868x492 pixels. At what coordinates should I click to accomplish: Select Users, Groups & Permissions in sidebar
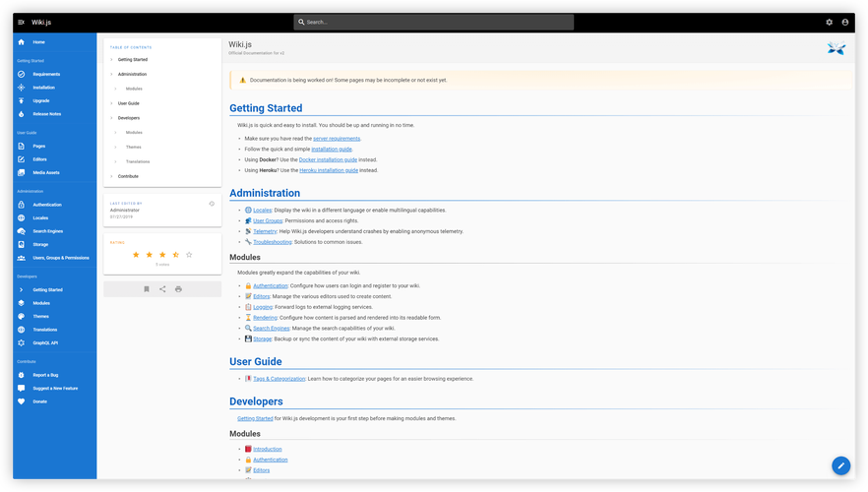tap(61, 258)
